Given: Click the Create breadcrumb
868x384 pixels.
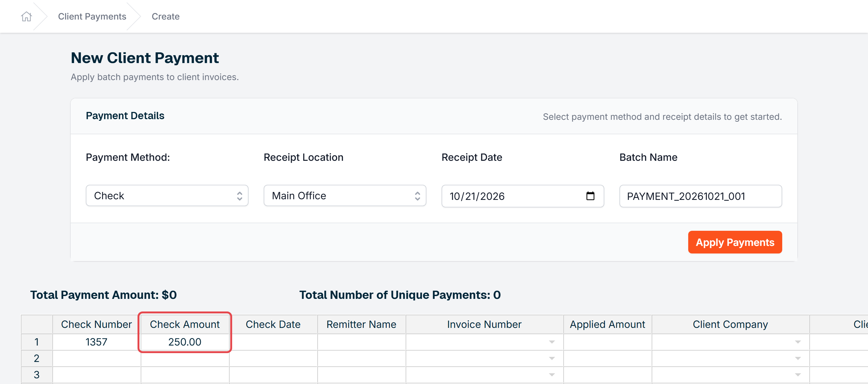Looking at the screenshot, I should tap(166, 16).
